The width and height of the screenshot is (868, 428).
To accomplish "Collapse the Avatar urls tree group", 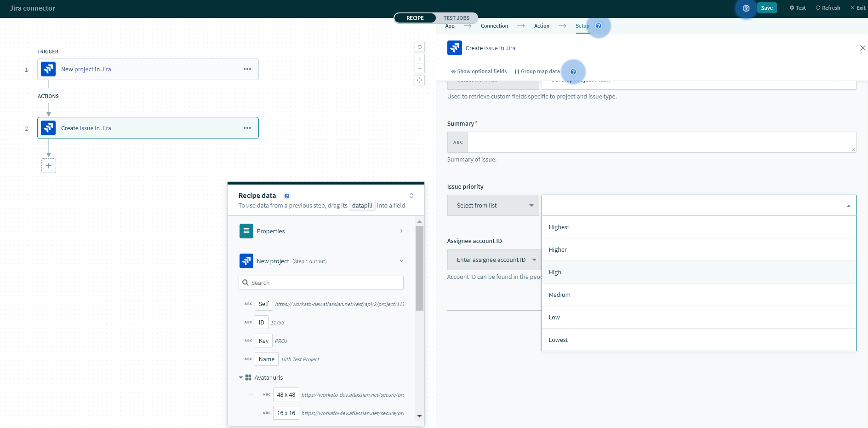I will pos(241,377).
